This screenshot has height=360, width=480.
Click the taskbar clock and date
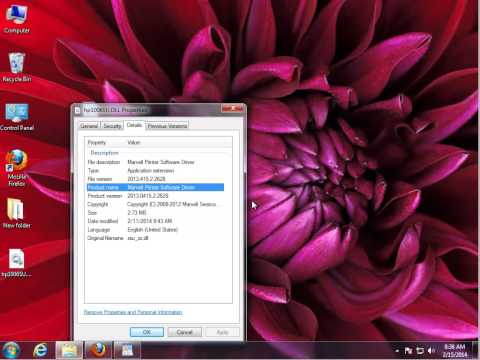pyautogui.click(x=455, y=351)
